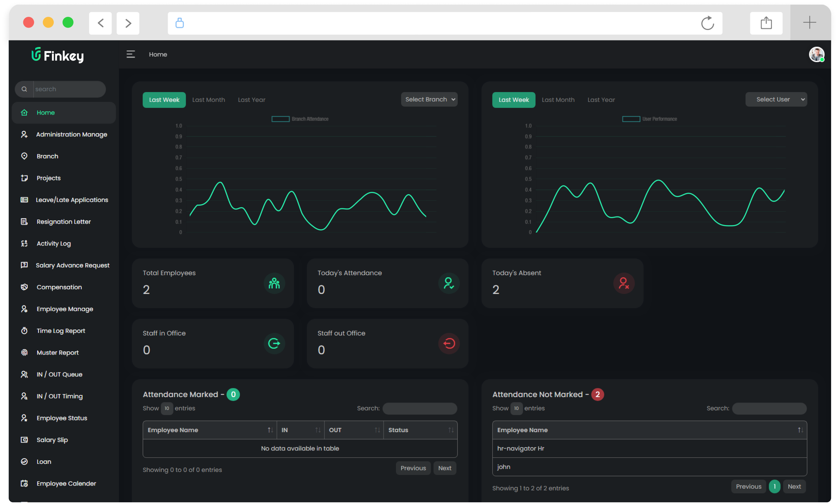Click the Branch Attendance legend color box

(280, 119)
